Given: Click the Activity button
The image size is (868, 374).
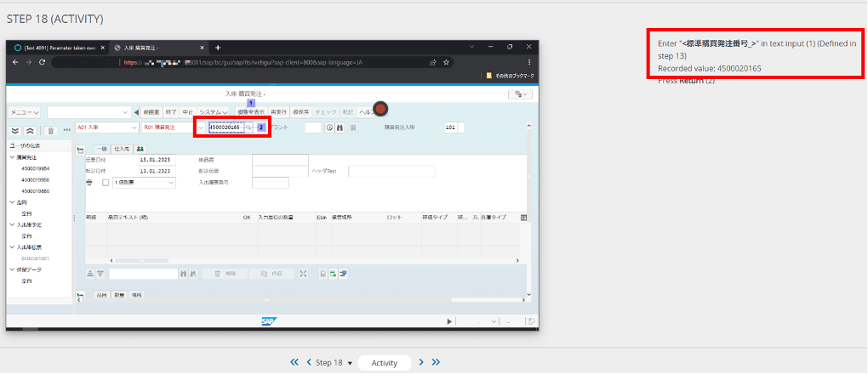Looking at the screenshot, I should pyautogui.click(x=385, y=363).
